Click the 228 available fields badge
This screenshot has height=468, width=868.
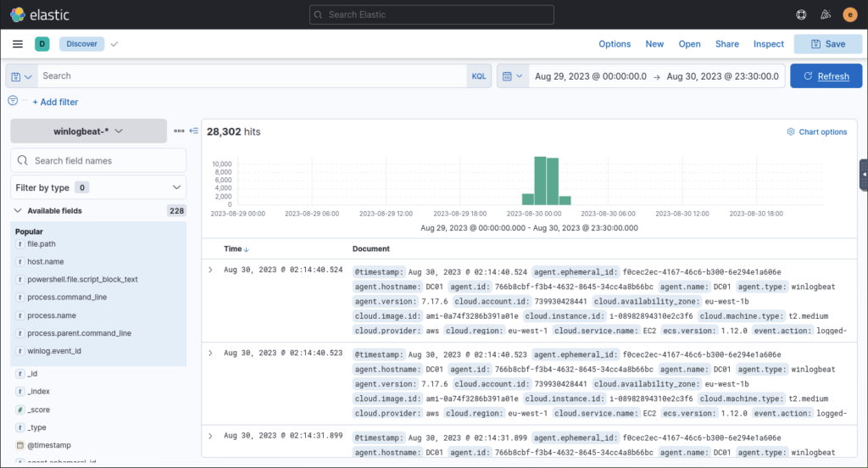[x=176, y=210]
